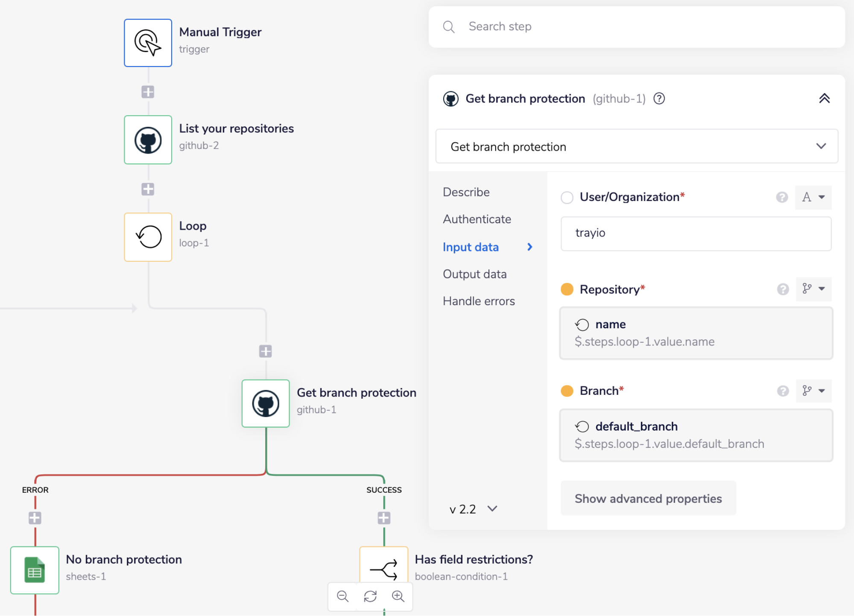Click the help icon beside github-1 title
This screenshot has height=616, width=854.
pos(659,99)
